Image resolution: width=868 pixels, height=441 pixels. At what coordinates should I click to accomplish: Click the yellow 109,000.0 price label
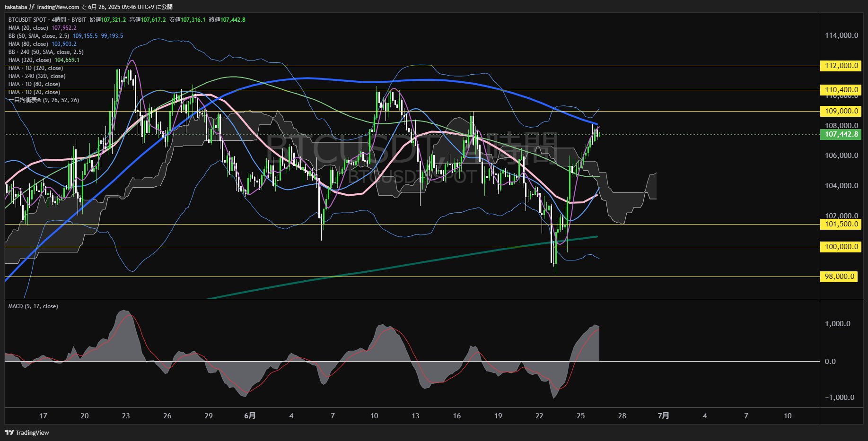point(841,111)
